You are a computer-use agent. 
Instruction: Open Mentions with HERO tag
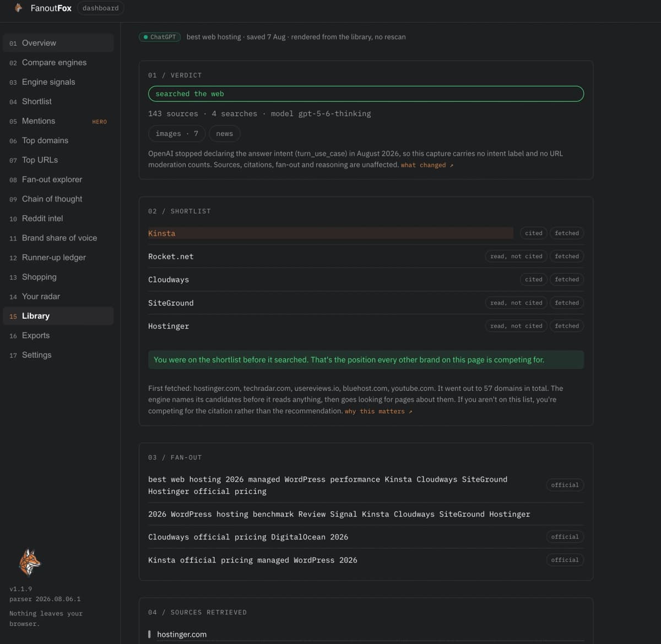tap(58, 121)
